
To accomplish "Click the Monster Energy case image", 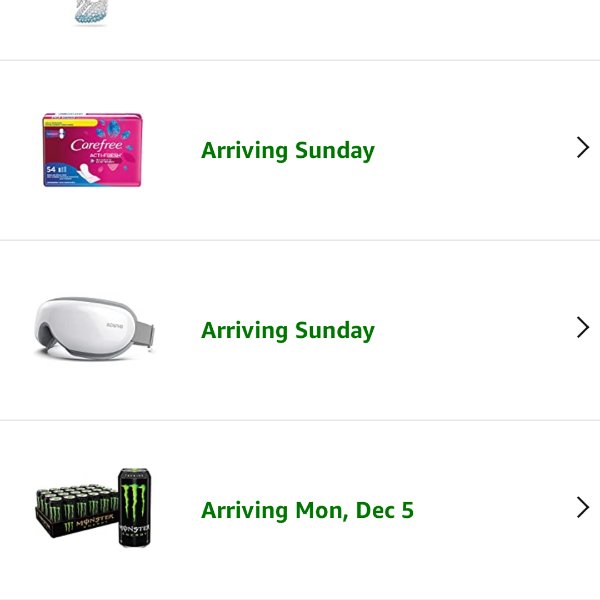I will click(x=93, y=507).
